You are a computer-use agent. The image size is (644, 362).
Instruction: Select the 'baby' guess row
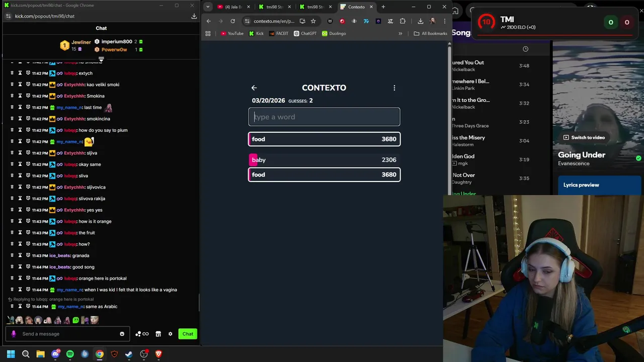(324, 160)
